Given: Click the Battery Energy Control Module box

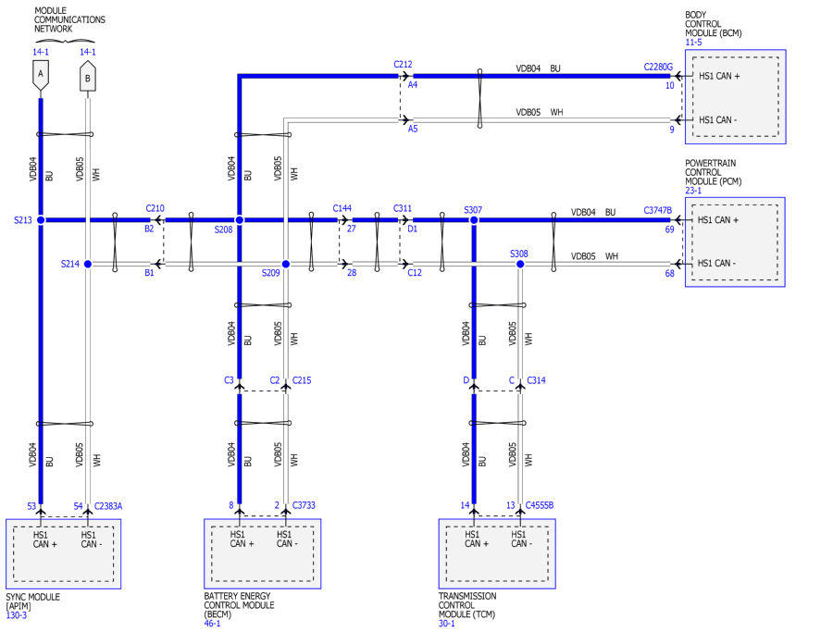Looking at the screenshot, I should click(x=262, y=552).
